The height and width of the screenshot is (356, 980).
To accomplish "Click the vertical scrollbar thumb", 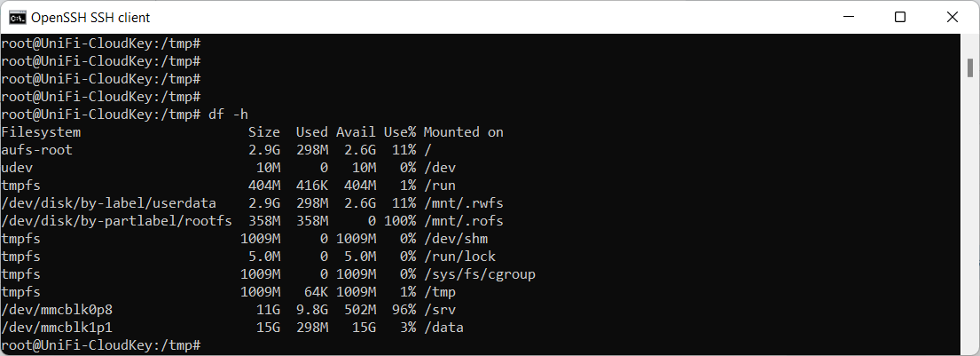I will pyautogui.click(x=971, y=67).
